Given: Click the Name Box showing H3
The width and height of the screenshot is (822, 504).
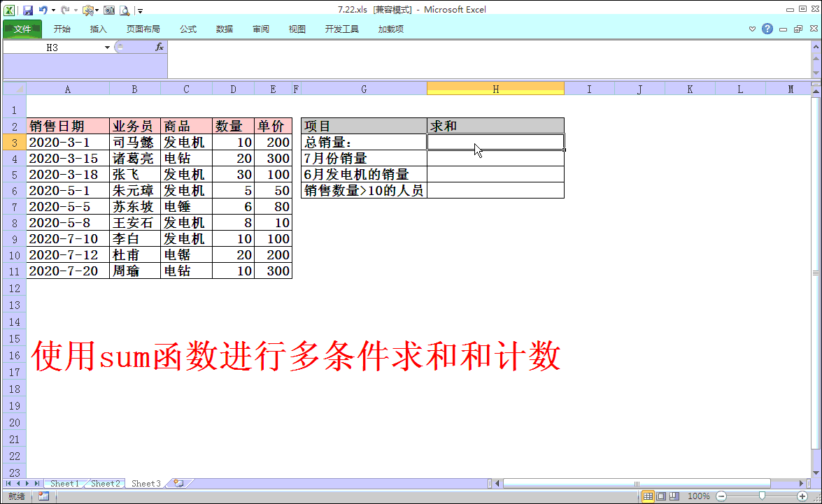Looking at the screenshot, I should [52, 47].
